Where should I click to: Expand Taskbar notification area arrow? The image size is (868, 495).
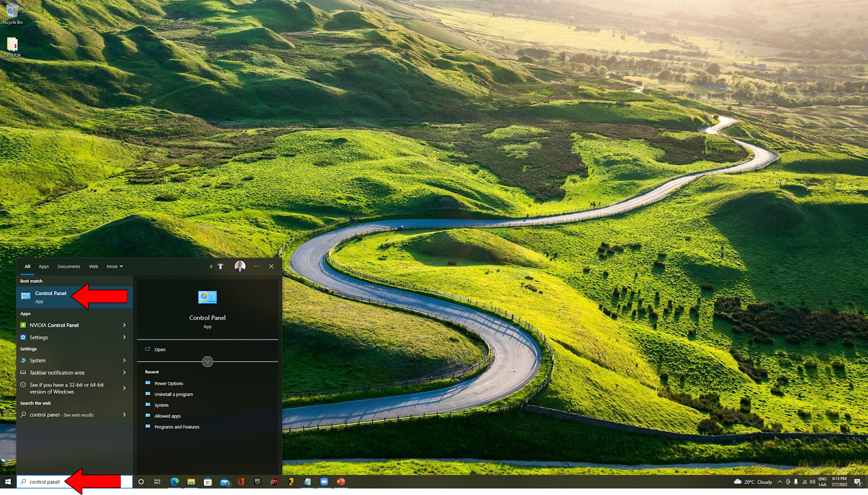click(x=124, y=373)
